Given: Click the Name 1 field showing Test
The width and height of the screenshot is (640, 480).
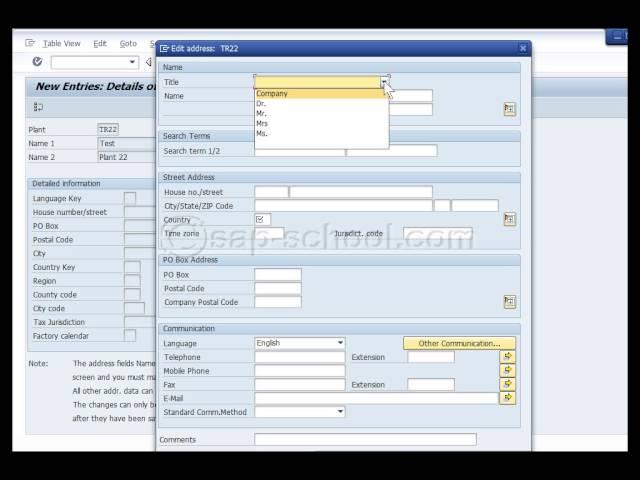Looking at the screenshot, I should (127, 143).
